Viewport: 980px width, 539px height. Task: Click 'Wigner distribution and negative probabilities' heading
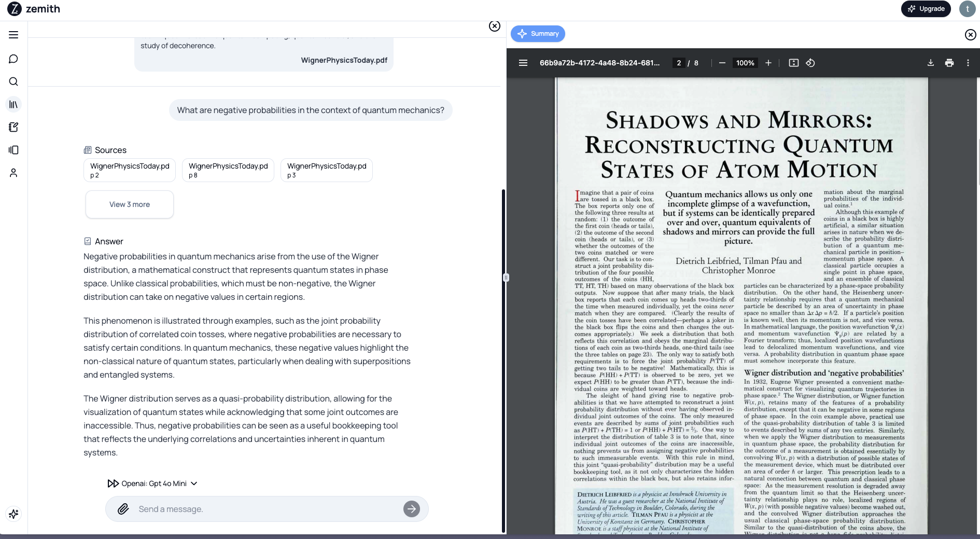point(824,373)
